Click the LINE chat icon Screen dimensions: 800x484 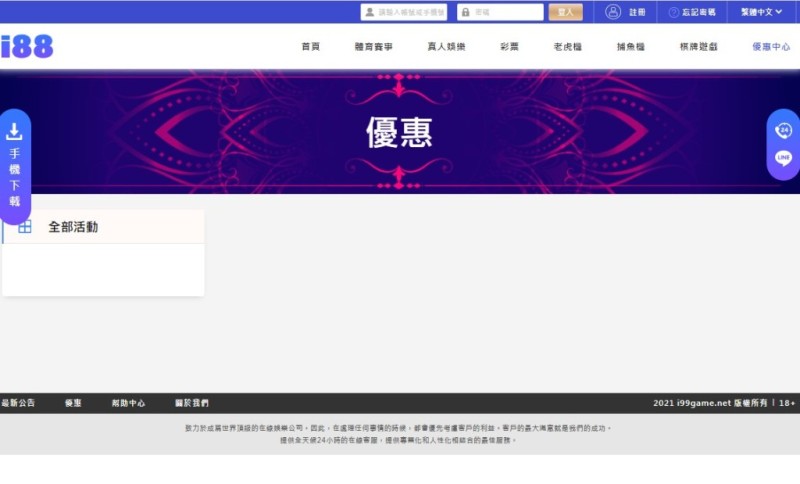pyautogui.click(x=783, y=158)
